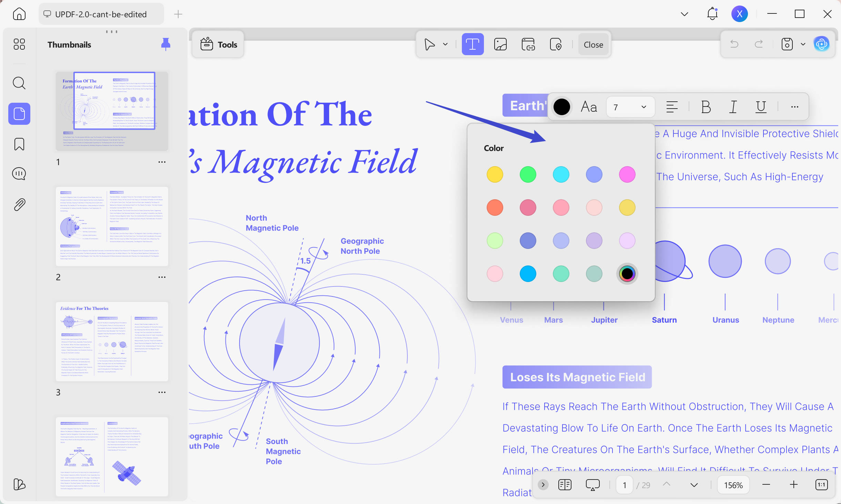Toggle Italic formatting
This screenshot has width=841, height=504.
[733, 107]
